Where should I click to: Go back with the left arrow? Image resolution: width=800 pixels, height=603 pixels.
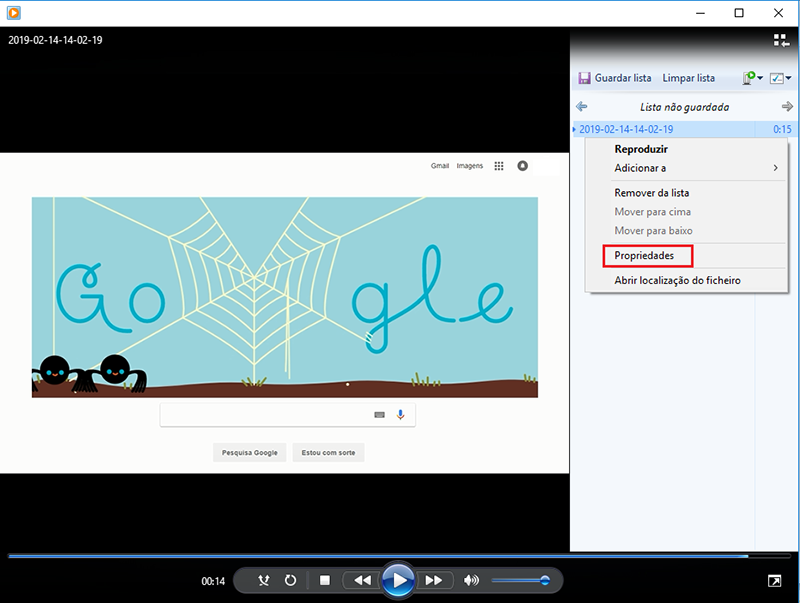tap(582, 107)
